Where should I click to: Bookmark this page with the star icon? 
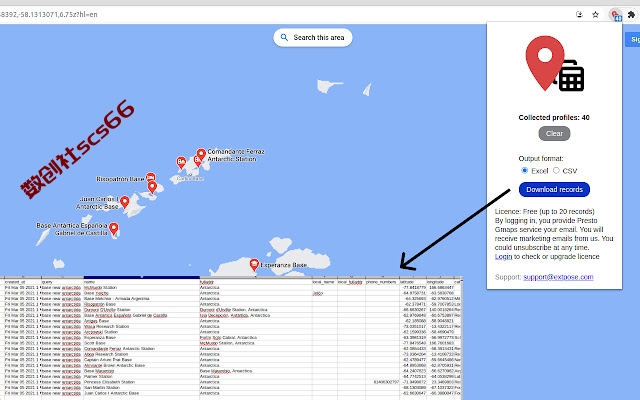pyautogui.click(x=596, y=15)
